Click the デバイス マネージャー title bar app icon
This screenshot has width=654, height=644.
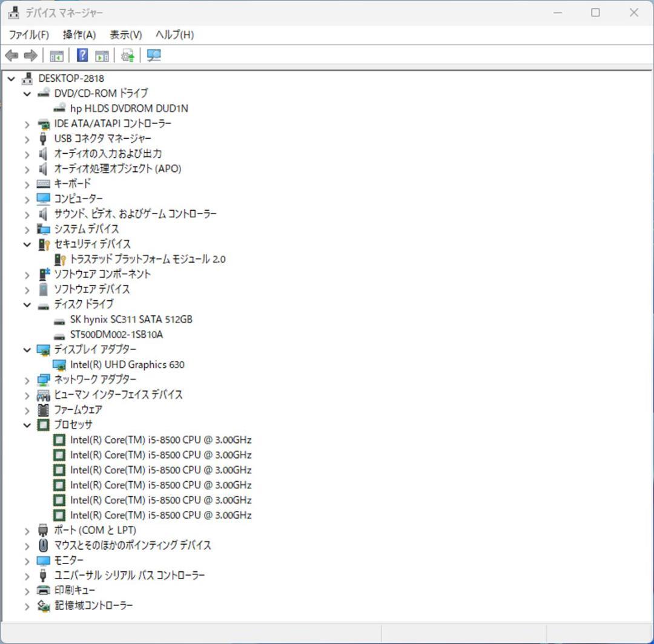coord(14,13)
